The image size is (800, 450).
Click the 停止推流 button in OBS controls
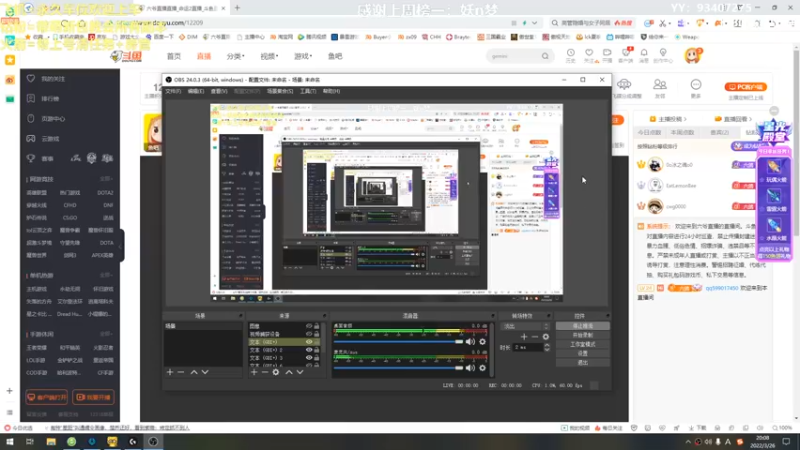583,326
